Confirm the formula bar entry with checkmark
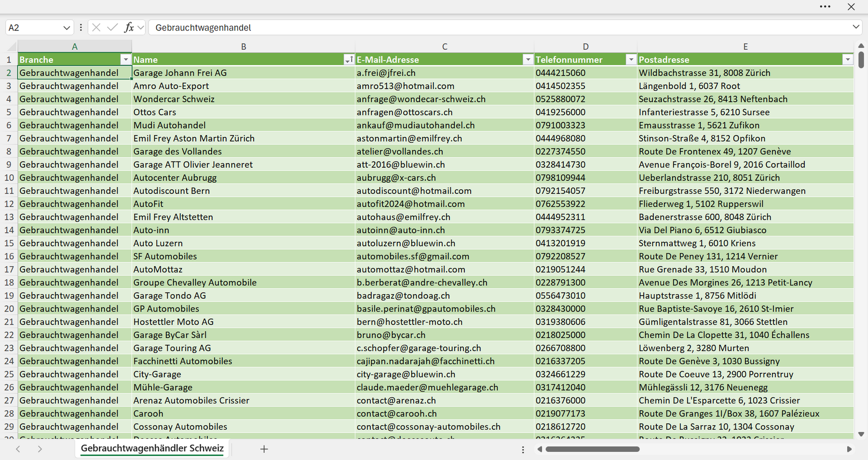 click(112, 27)
